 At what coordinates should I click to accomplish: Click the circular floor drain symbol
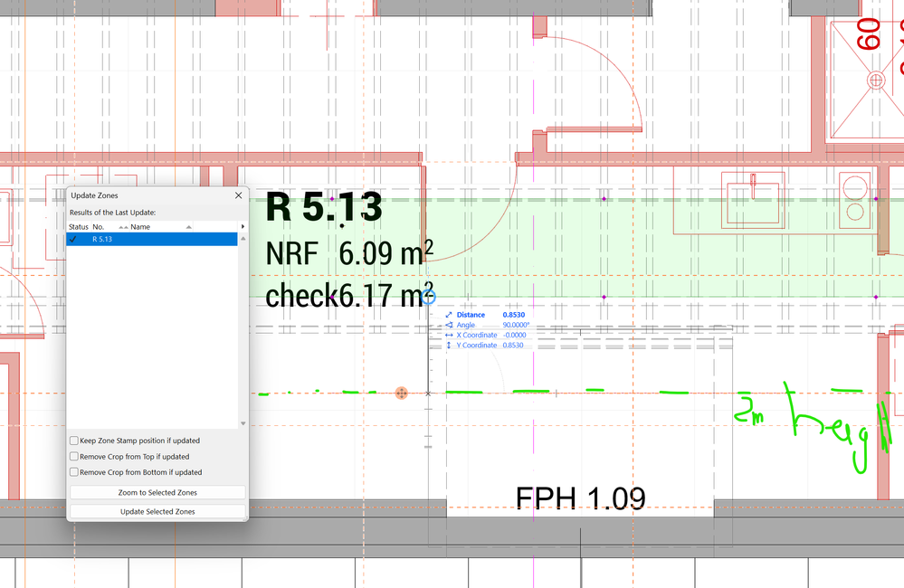click(876, 81)
